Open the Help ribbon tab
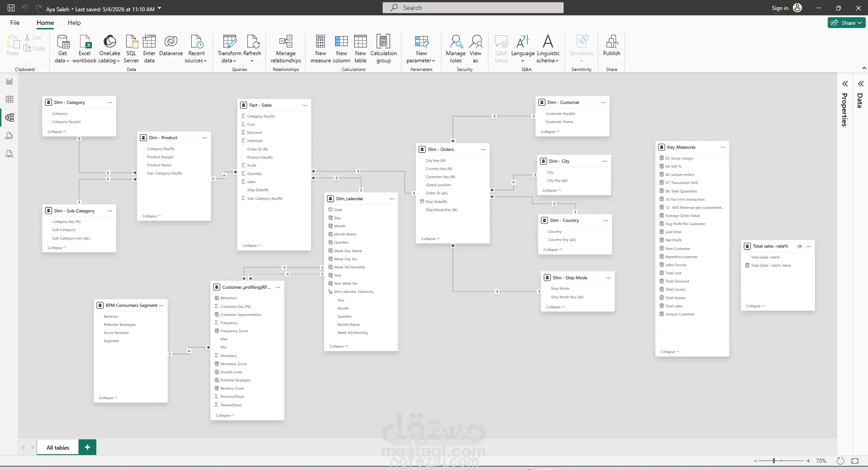Screen dimensions: 868x470 coord(74,23)
